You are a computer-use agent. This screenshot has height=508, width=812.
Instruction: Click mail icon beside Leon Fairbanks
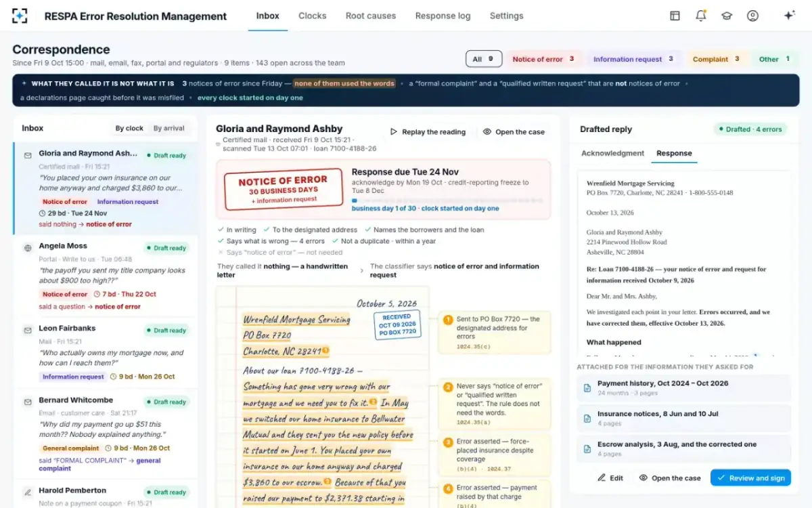[28, 330]
